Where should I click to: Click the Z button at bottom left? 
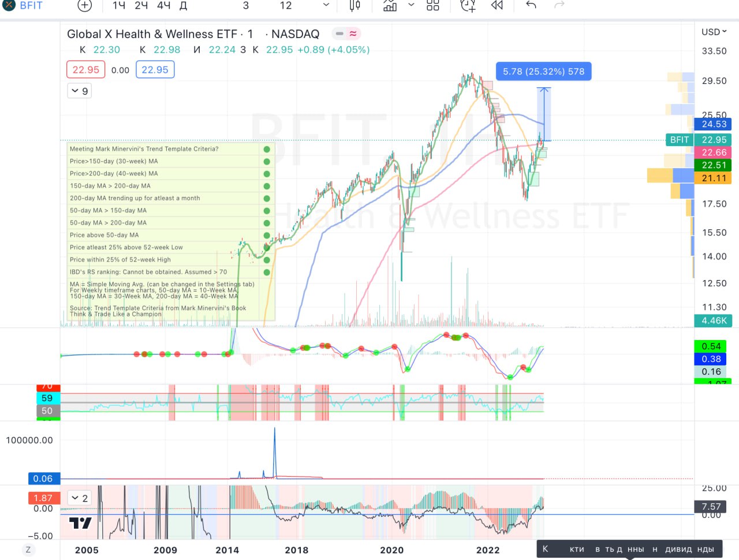[28, 550]
